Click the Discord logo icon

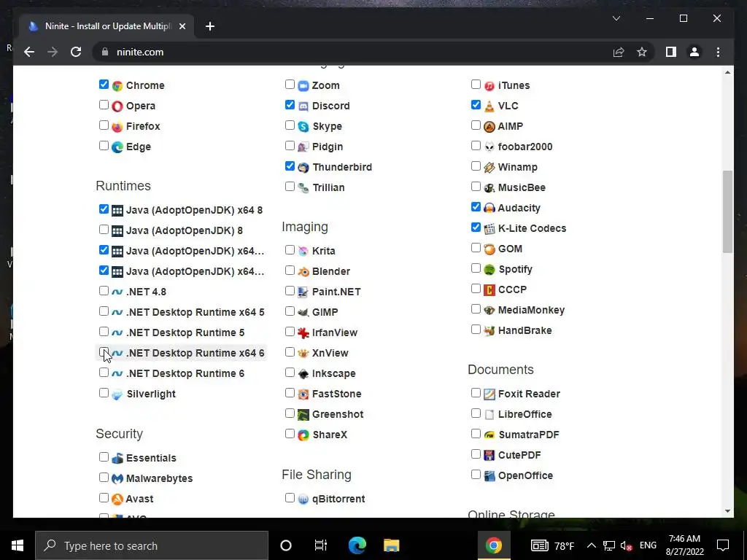(x=303, y=106)
